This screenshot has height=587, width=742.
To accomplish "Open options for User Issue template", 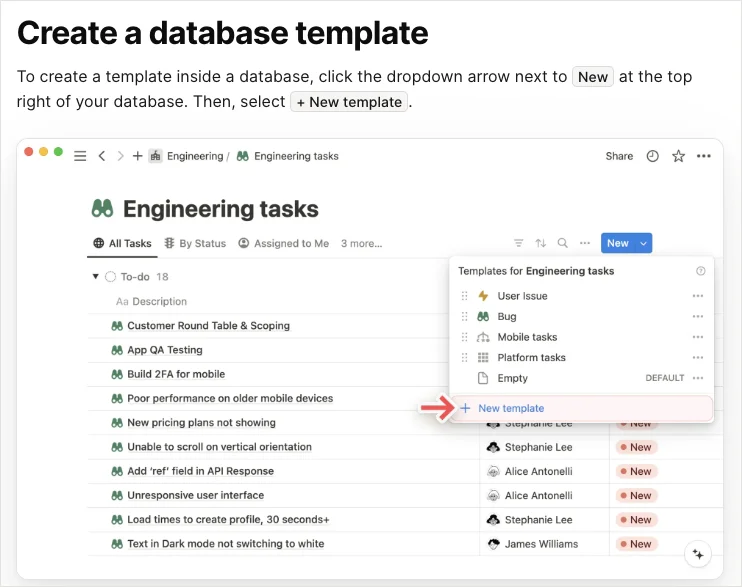I will click(x=698, y=296).
